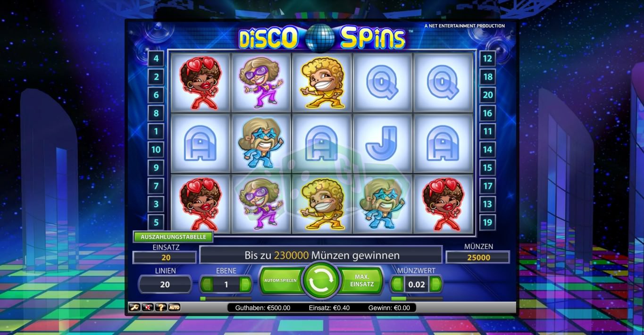Decrease Ebene level with left arrow
644x335 pixels.
click(x=206, y=285)
